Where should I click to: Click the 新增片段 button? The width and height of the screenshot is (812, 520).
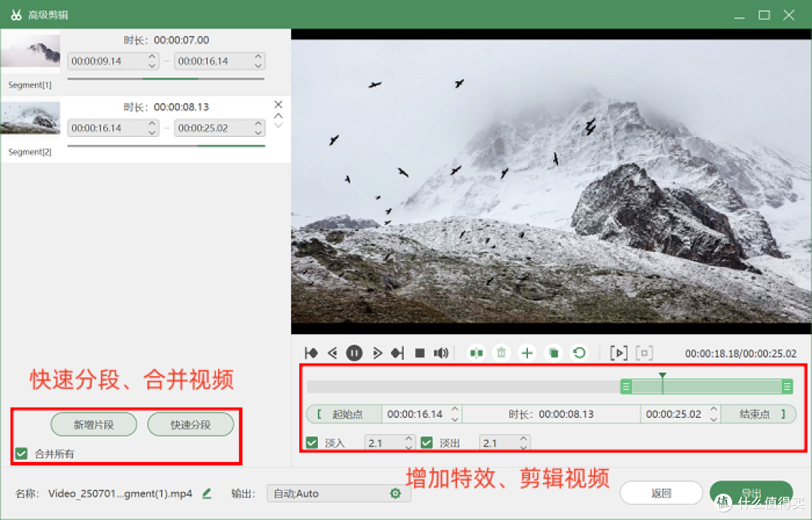94,424
